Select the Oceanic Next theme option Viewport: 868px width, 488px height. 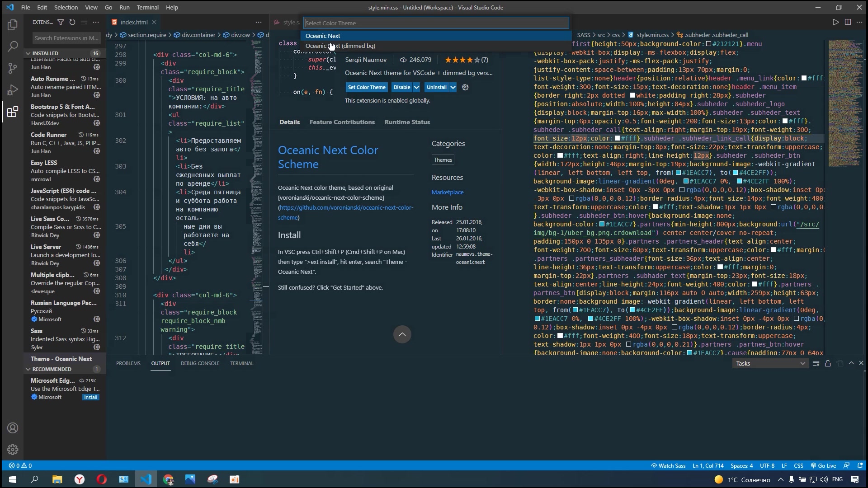click(436, 36)
